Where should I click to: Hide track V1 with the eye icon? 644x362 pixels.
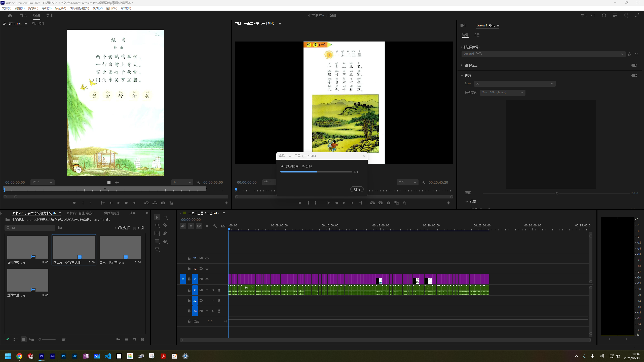(x=207, y=279)
